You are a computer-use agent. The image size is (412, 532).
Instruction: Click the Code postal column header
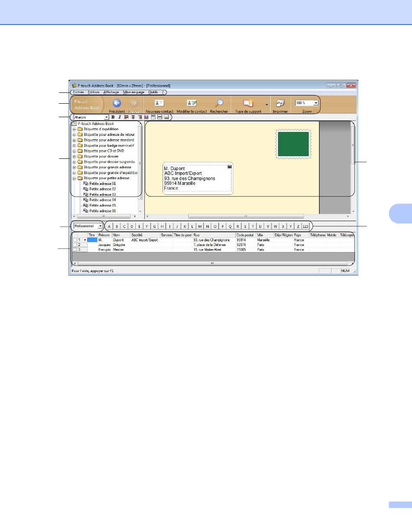click(x=246, y=235)
